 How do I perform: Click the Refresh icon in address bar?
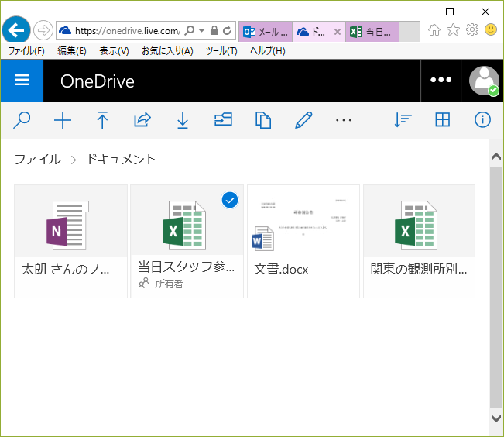pos(227,30)
